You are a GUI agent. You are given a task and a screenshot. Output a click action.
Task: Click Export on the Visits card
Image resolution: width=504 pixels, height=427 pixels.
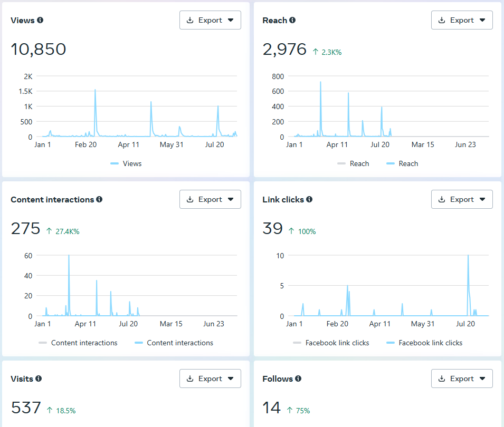(x=210, y=379)
